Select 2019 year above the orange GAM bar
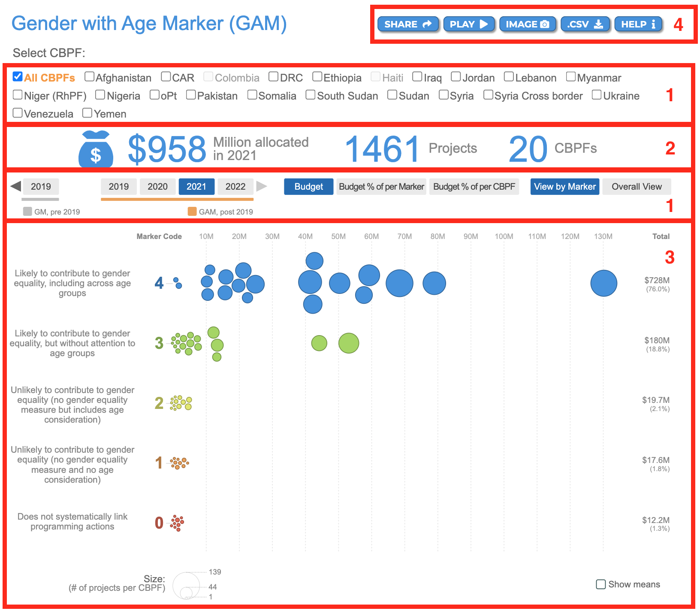Viewport: 700px width, 611px height. tap(119, 187)
